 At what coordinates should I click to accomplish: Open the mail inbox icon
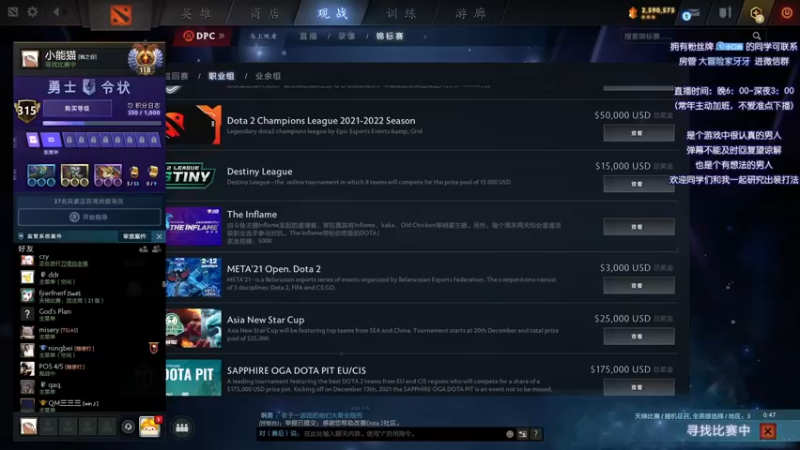[x=691, y=14]
